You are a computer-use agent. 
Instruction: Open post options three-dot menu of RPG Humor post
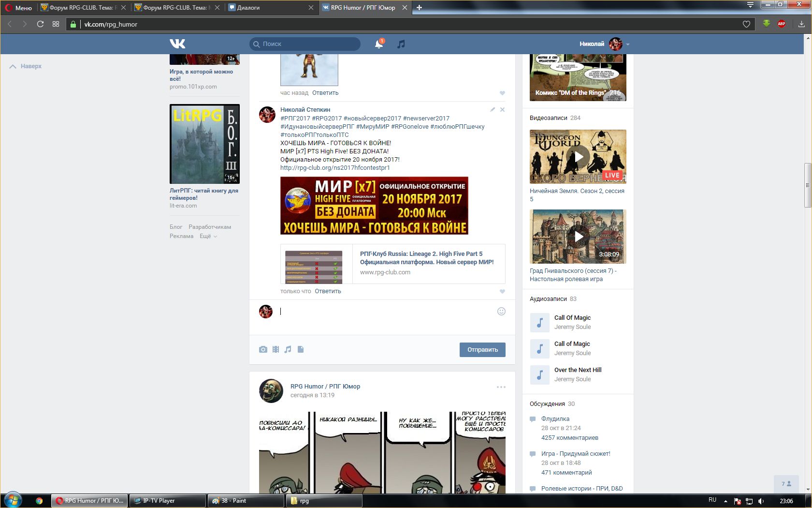(501, 387)
